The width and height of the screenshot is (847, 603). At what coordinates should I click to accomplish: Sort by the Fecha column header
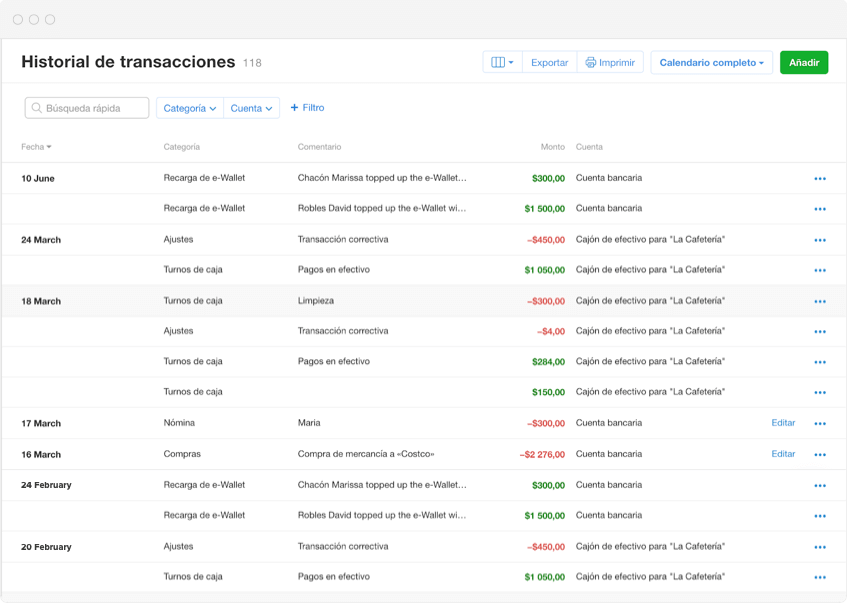[x=36, y=147]
